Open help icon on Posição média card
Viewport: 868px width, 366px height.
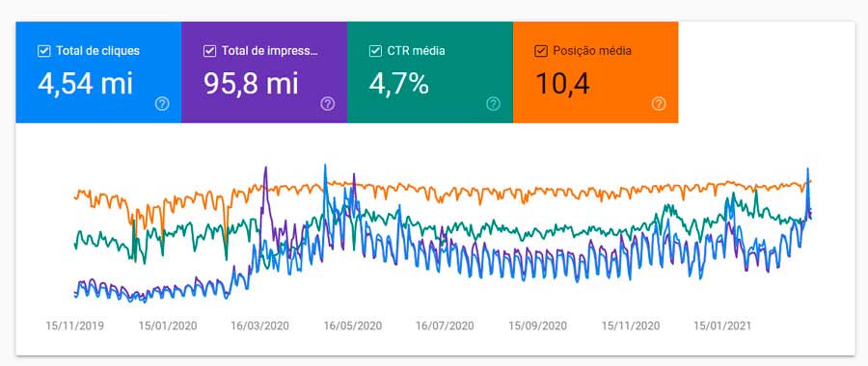click(659, 104)
